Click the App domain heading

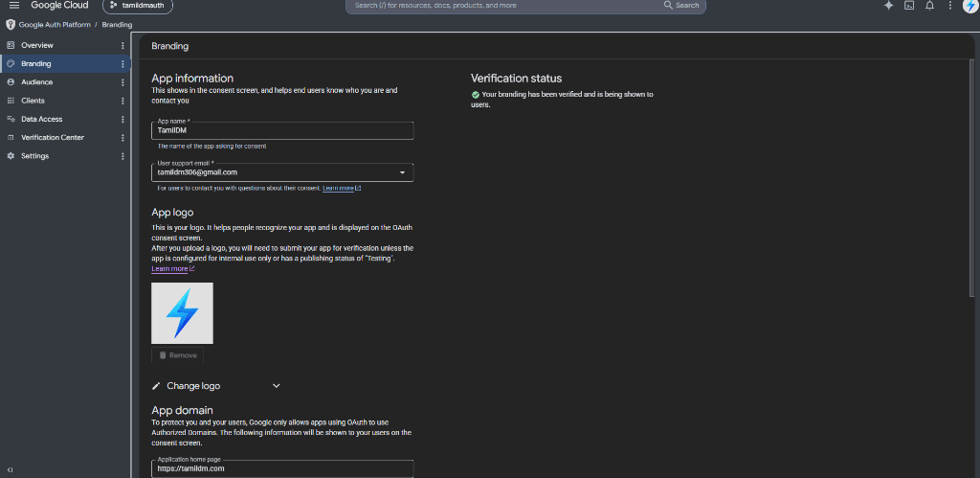coord(183,410)
